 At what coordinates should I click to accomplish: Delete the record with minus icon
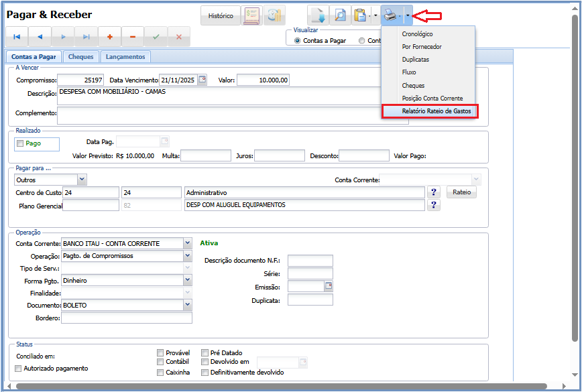tap(132, 36)
